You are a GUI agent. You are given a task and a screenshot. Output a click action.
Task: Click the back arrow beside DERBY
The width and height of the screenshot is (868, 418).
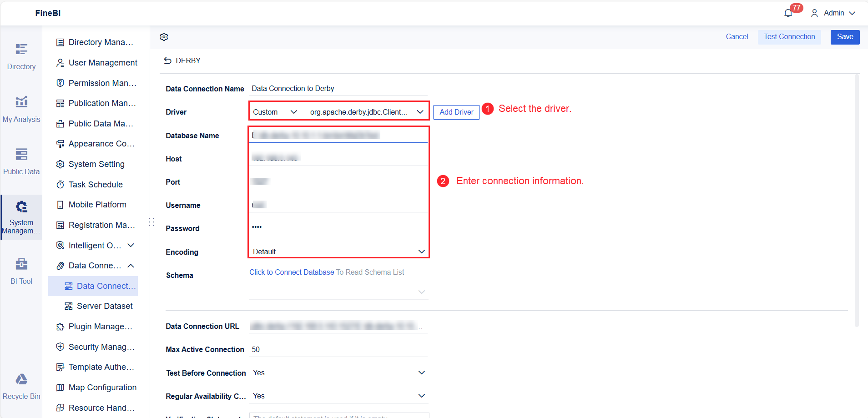tap(168, 60)
